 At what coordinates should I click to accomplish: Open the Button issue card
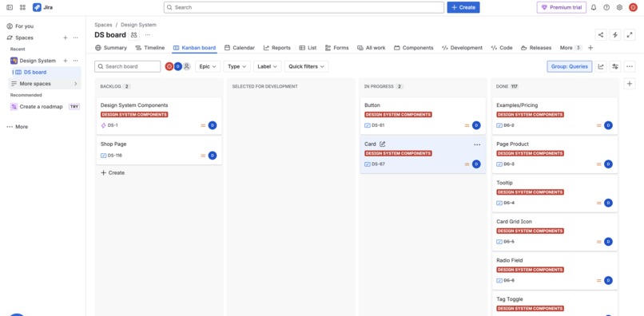coord(423,116)
